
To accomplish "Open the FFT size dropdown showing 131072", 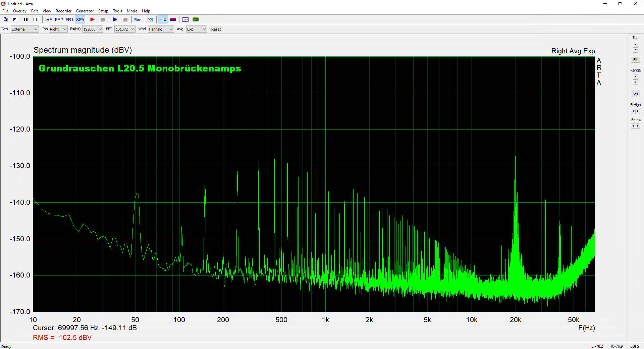I will pyautogui.click(x=125, y=29).
